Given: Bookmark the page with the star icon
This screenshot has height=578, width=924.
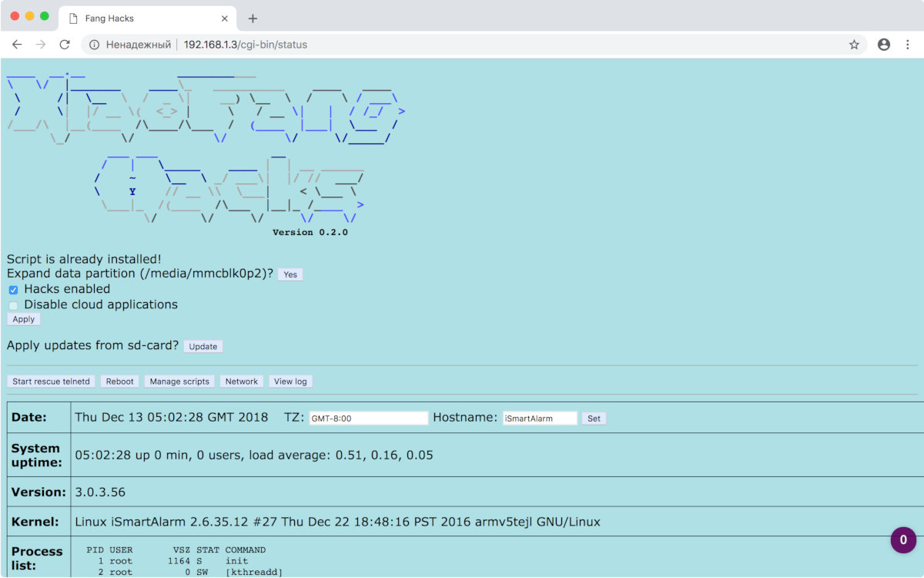Looking at the screenshot, I should click(854, 45).
